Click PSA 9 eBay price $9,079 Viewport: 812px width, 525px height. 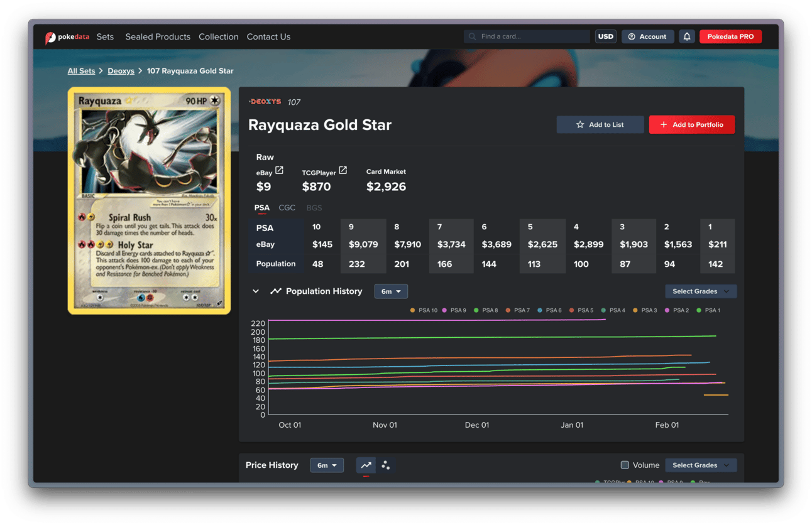tap(364, 244)
